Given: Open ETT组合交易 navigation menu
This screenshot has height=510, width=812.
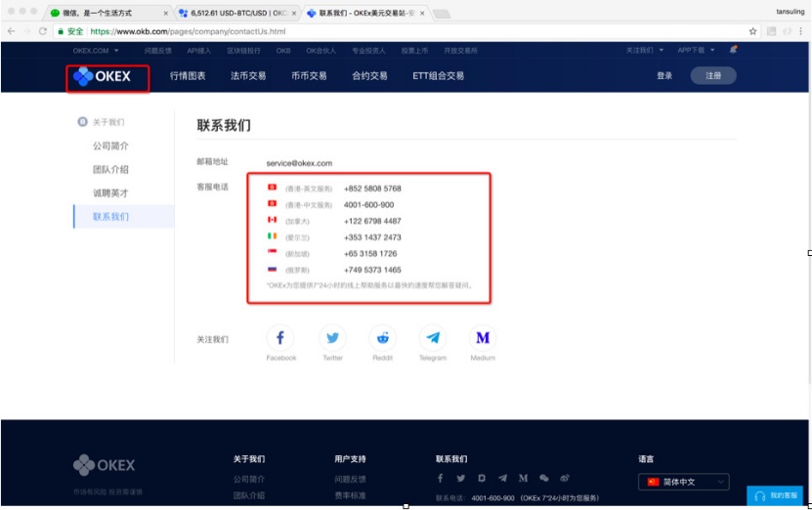Looking at the screenshot, I should coord(438,76).
